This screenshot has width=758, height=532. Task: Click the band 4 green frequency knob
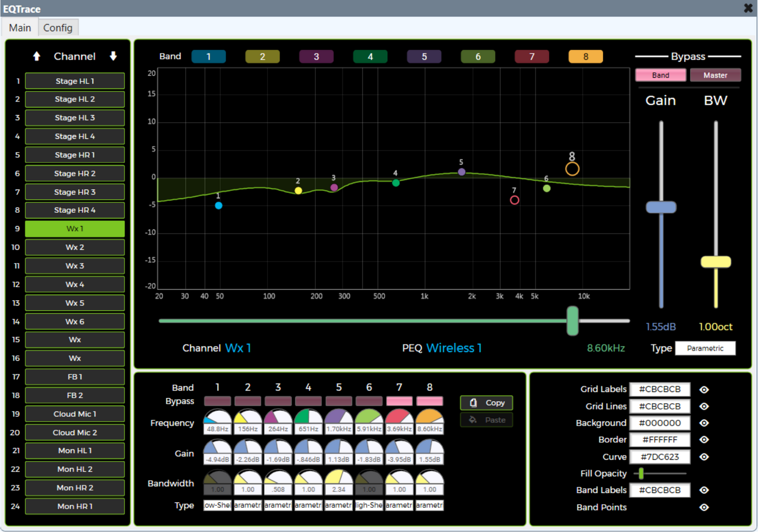[x=308, y=417]
